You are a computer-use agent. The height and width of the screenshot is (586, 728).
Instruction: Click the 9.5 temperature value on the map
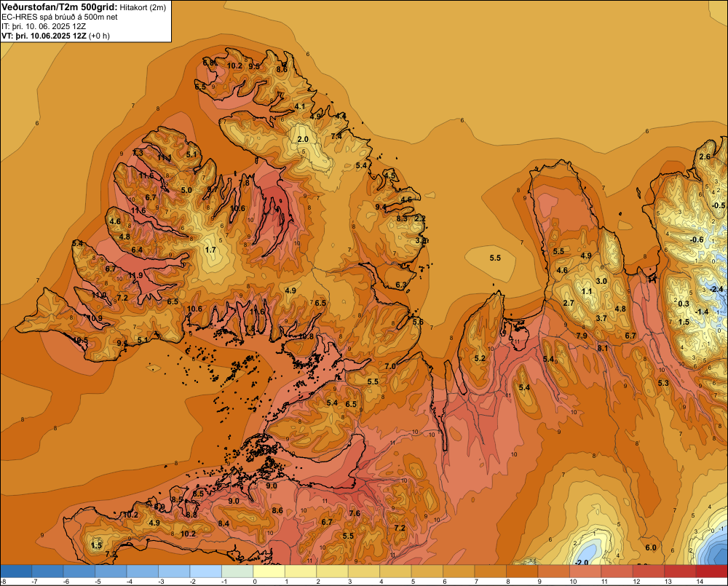(x=254, y=66)
